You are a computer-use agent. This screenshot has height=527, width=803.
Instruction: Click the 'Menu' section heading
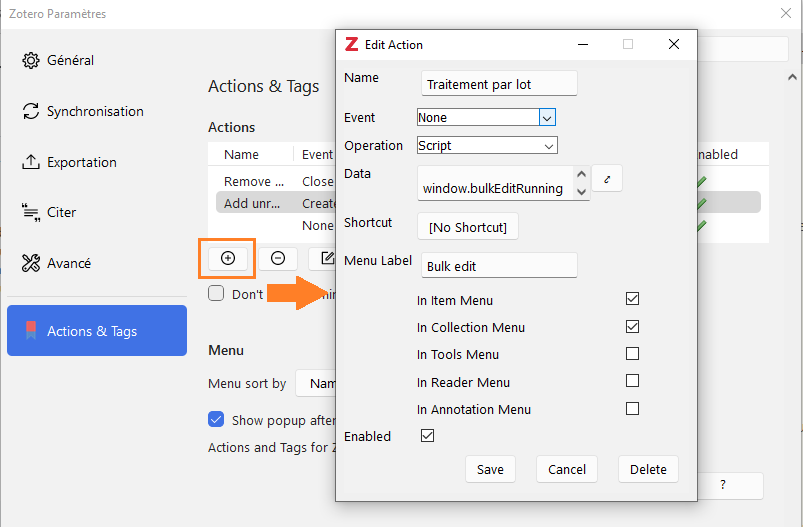tap(226, 350)
